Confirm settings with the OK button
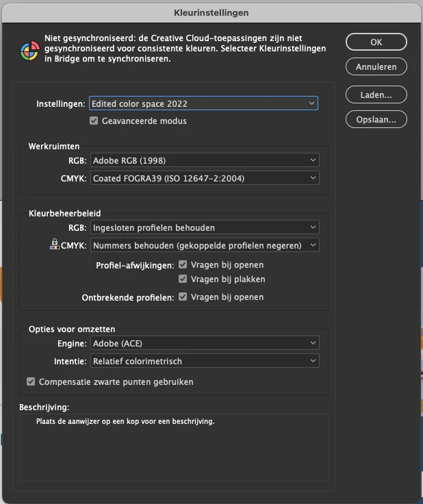 pyautogui.click(x=376, y=42)
